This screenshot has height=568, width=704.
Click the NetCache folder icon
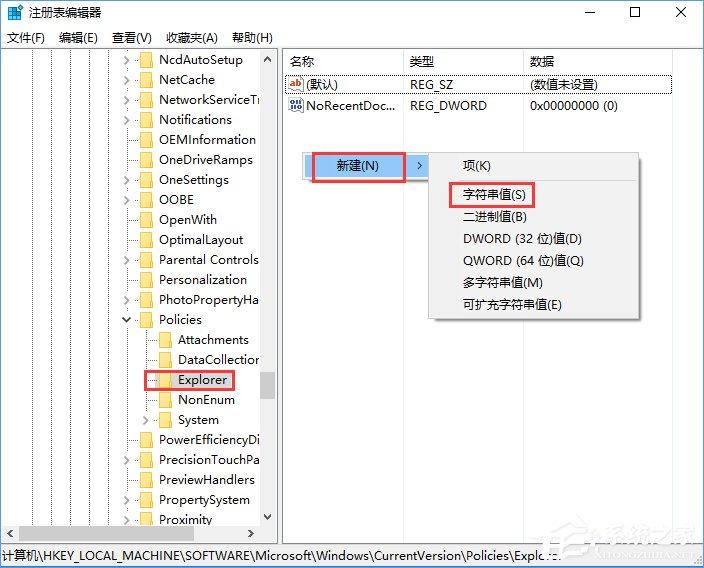pos(146,80)
